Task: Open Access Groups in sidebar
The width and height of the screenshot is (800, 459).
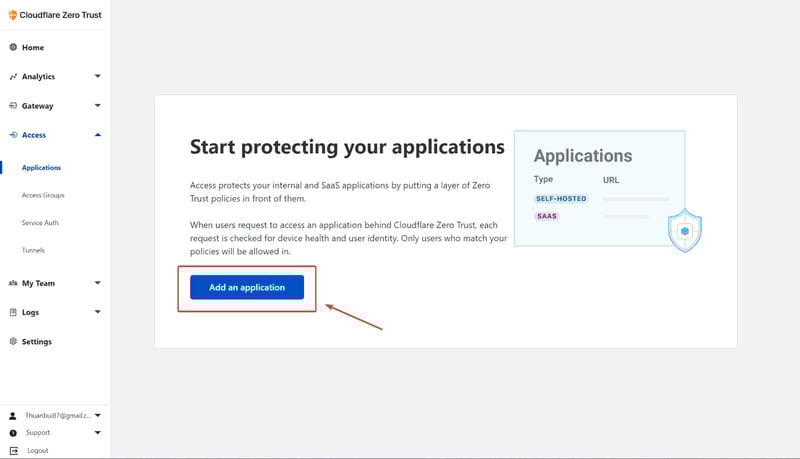Action: pyautogui.click(x=43, y=195)
